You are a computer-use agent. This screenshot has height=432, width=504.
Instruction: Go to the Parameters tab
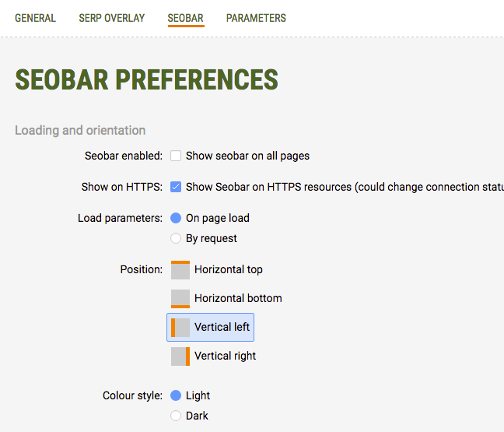[256, 18]
